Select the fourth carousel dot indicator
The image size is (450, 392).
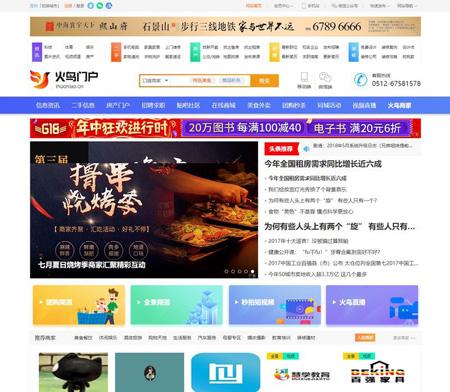click(x=246, y=272)
